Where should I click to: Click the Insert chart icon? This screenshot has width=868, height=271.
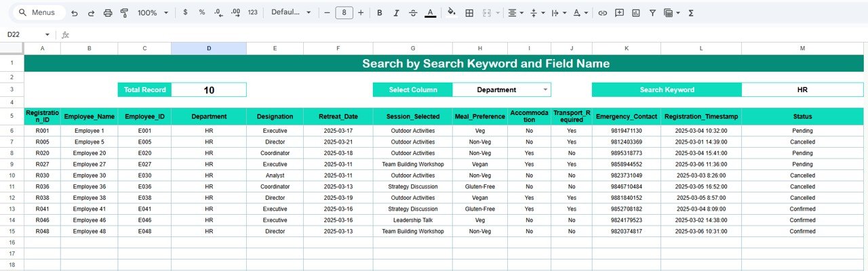click(x=635, y=13)
